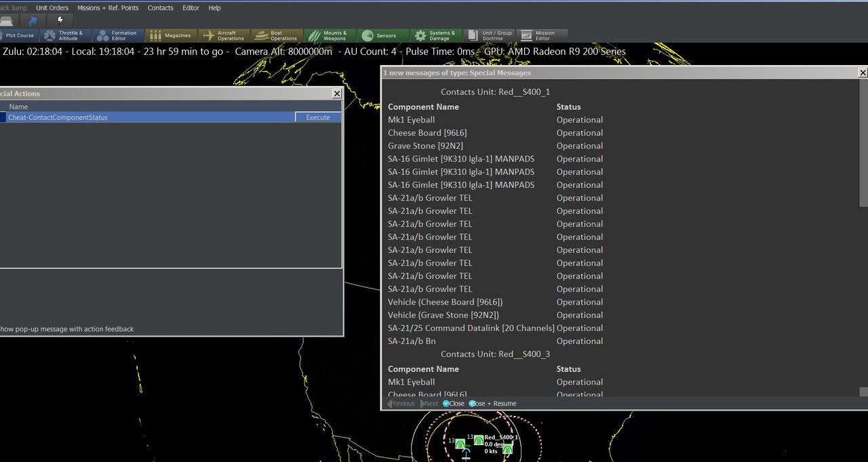Click the Name column header
The height and width of the screenshot is (462, 868).
coord(18,107)
